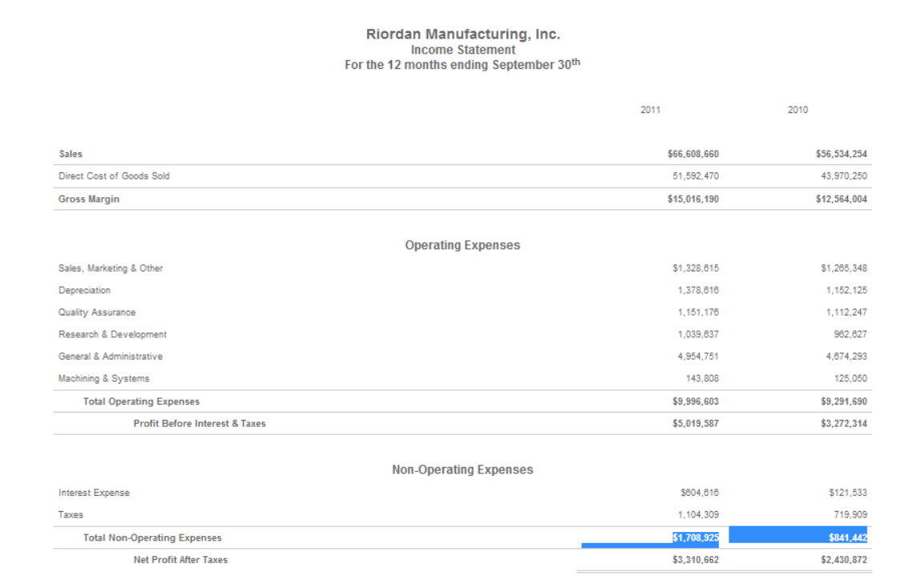Click Depreciation value 1,378,616
Viewport: 917px width, 588px height.
click(698, 291)
